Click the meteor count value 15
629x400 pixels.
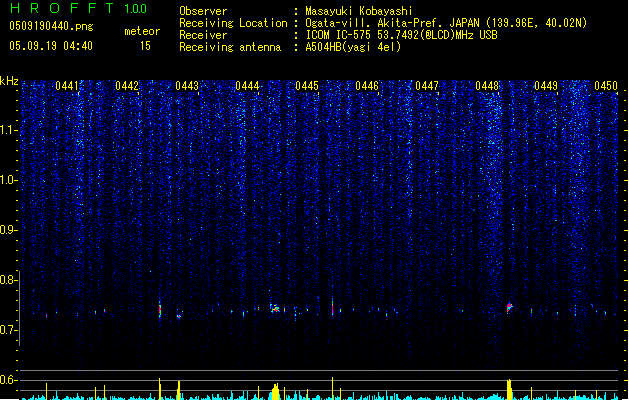(145, 46)
